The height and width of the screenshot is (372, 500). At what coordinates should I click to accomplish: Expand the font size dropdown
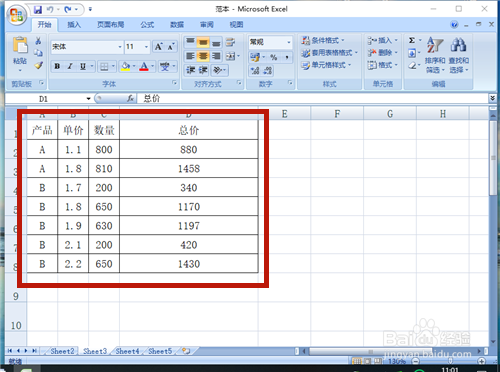tap(146, 47)
